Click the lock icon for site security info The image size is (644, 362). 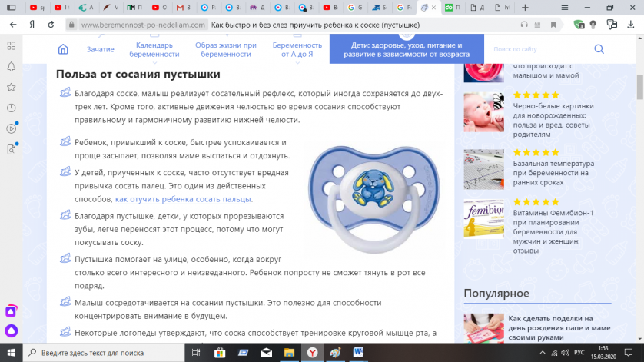click(71, 25)
